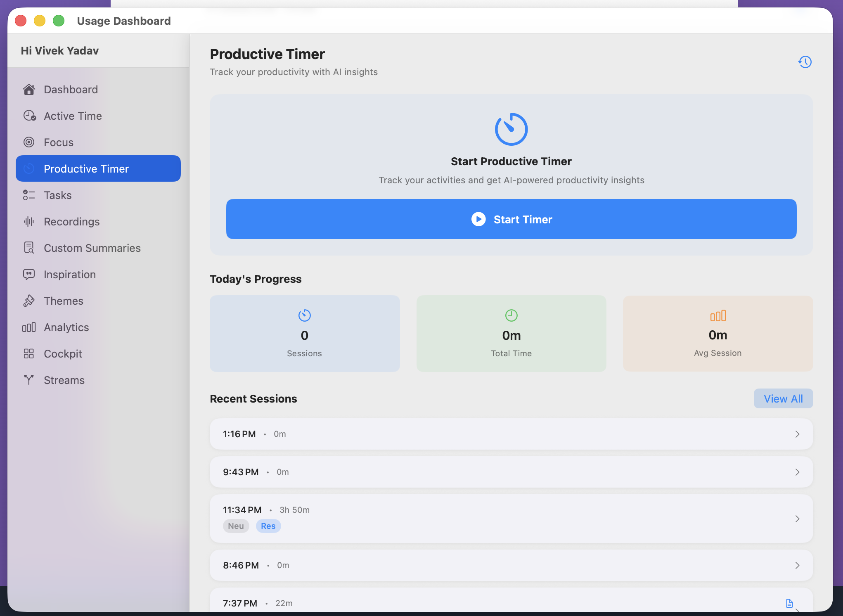
Task: Open the Dashboard home icon
Action: [x=29, y=89]
